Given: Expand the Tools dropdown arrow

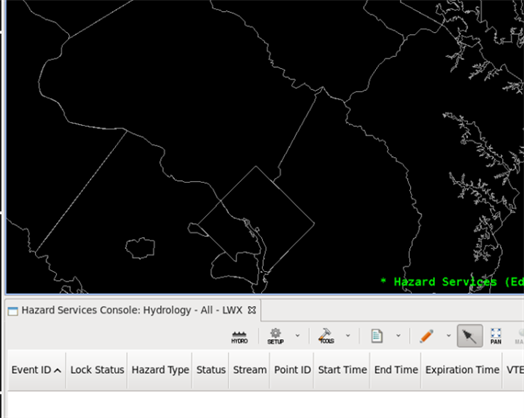Looking at the screenshot, I should 348,335.
